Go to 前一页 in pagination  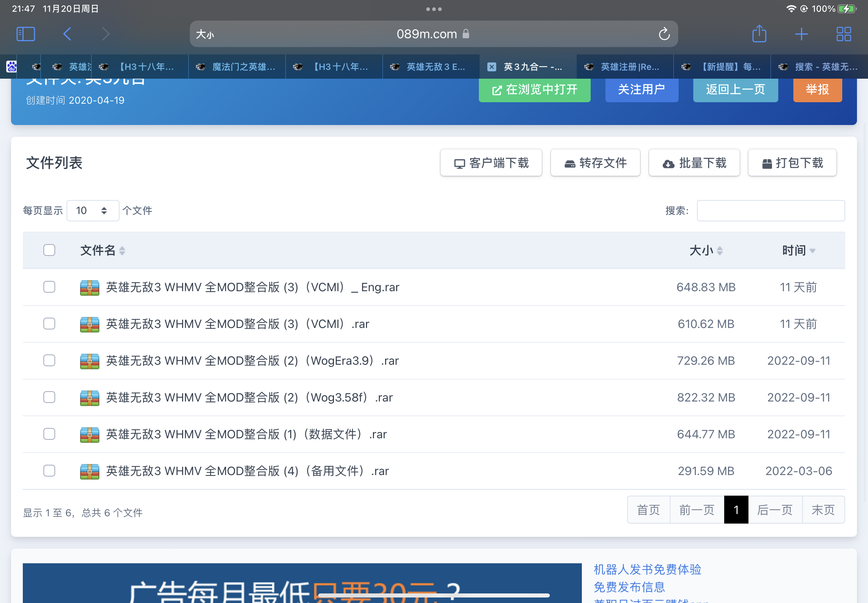pos(697,510)
